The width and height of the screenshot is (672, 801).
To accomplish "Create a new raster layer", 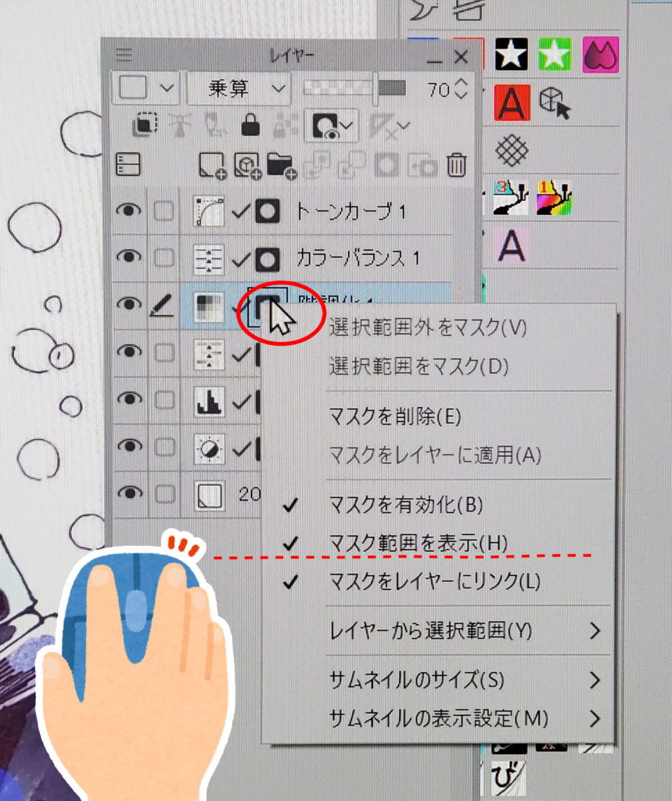I will point(212,165).
